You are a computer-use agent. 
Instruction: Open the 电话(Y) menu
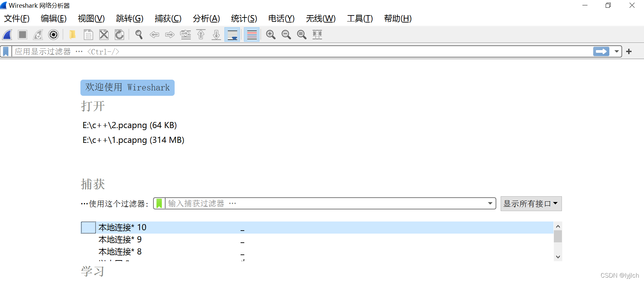tap(281, 18)
